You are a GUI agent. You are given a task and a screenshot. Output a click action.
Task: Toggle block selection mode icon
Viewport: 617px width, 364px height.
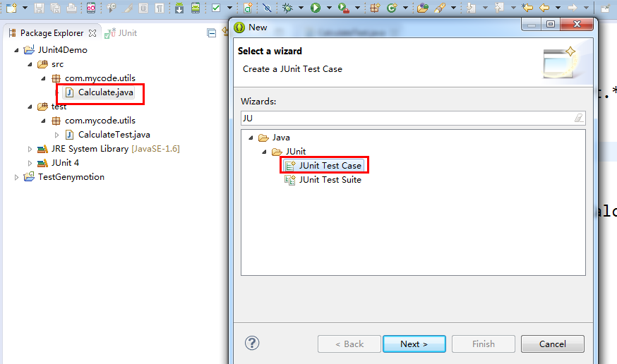pos(143,8)
